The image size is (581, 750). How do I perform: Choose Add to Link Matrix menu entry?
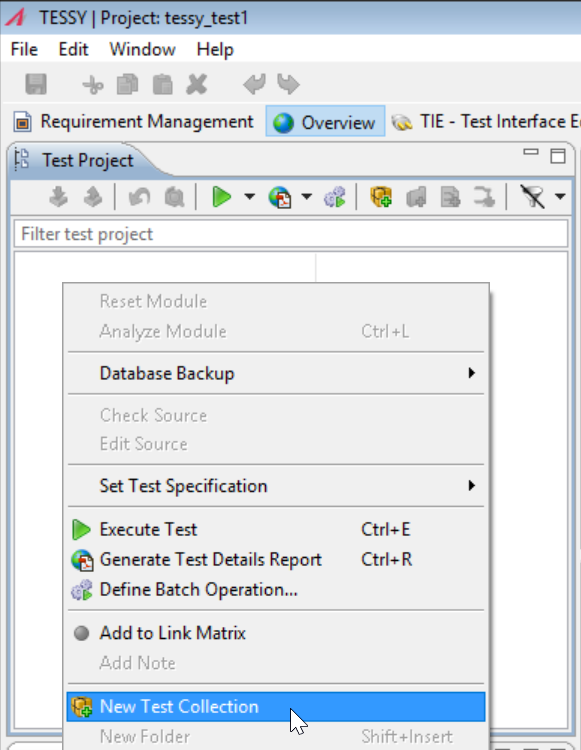[276, 633]
